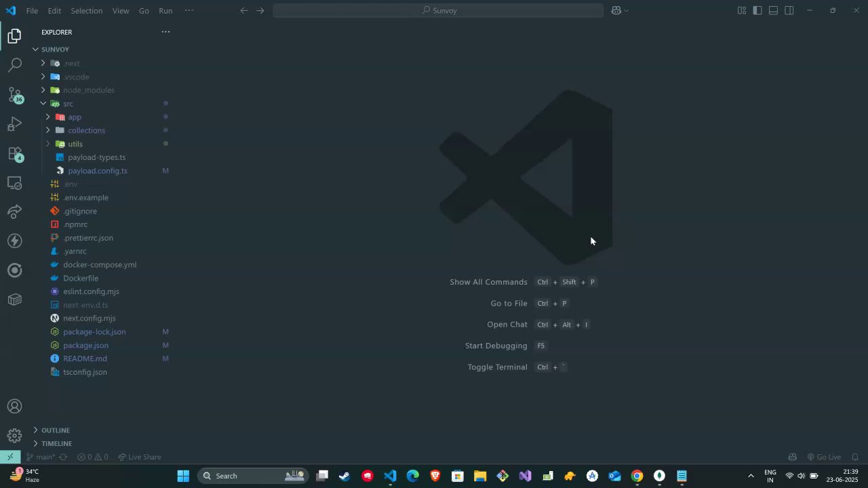This screenshot has width=868, height=488.
Task: Open next.config.mjs in the file tree
Action: pyautogui.click(x=89, y=318)
